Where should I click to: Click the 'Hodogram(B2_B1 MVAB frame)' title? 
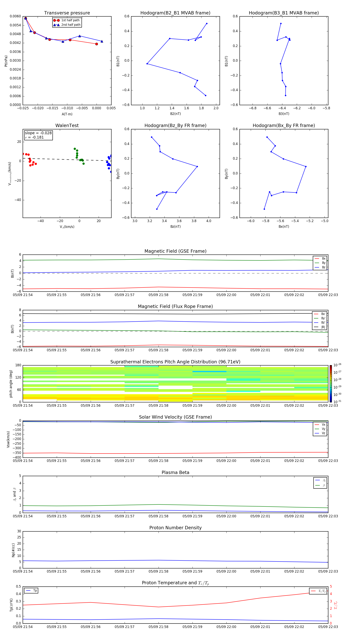pos(175,13)
